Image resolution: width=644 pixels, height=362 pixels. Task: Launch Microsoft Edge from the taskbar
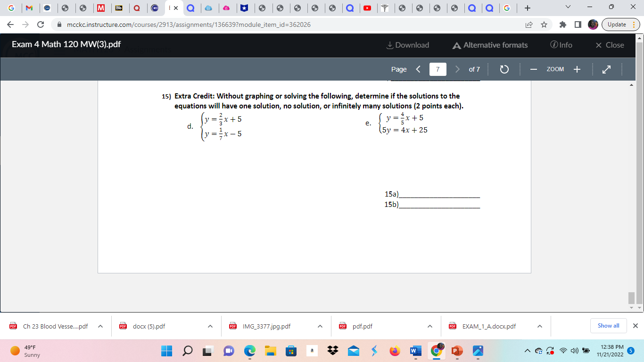click(249, 351)
